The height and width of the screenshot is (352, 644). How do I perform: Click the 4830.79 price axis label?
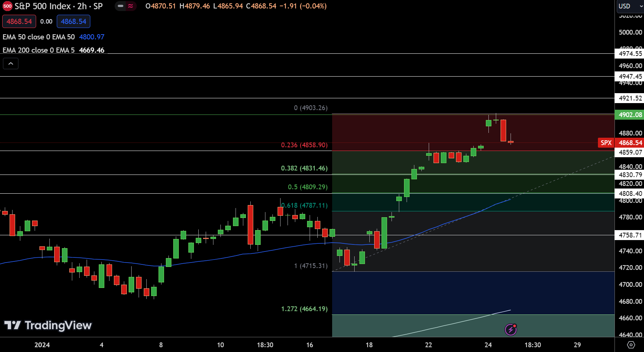pos(630,175)
